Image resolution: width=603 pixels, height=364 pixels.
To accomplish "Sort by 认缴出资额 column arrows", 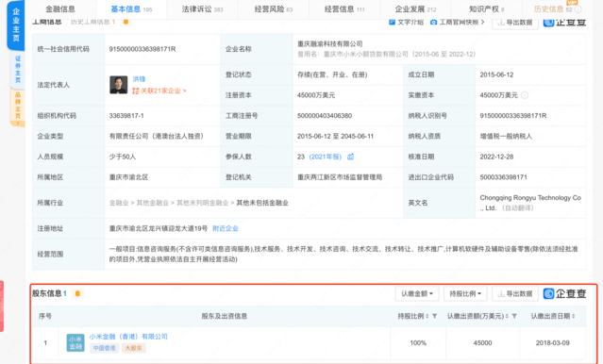I will [x=507, y=316].
